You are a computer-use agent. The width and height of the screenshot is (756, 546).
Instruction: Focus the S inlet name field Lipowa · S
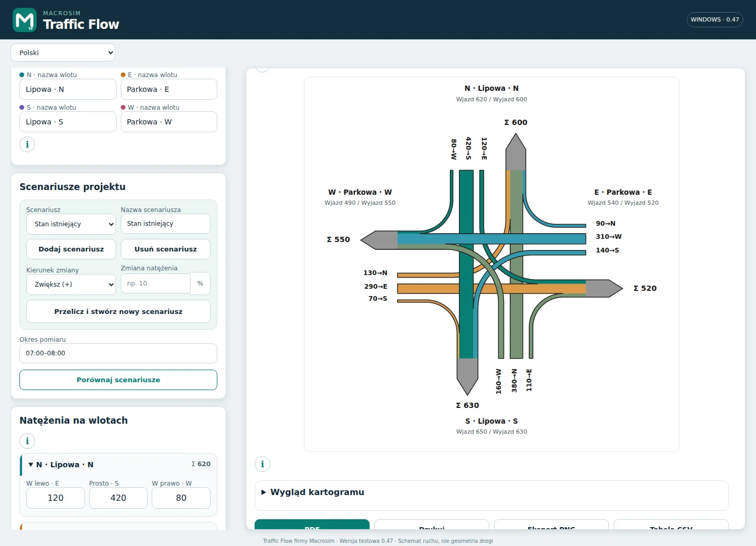pos(68,122)
